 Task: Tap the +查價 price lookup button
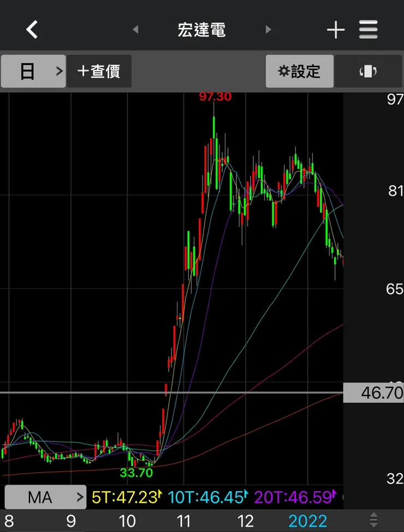99,71
